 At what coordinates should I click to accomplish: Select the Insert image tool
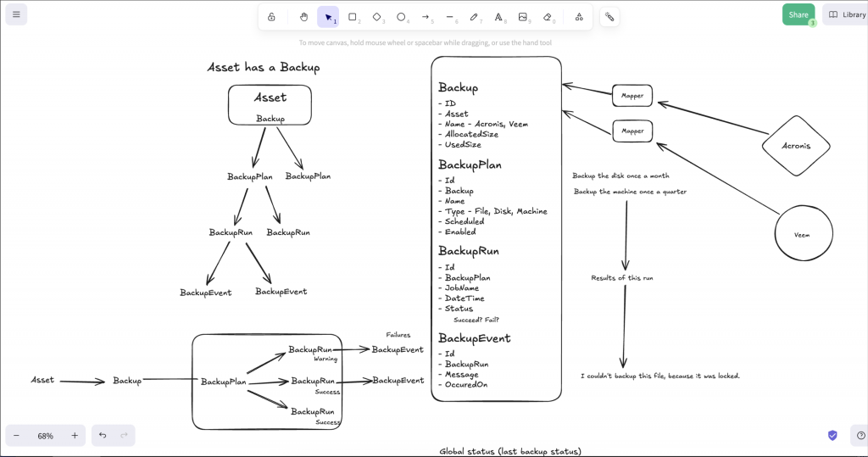click(x=523, y=17)
